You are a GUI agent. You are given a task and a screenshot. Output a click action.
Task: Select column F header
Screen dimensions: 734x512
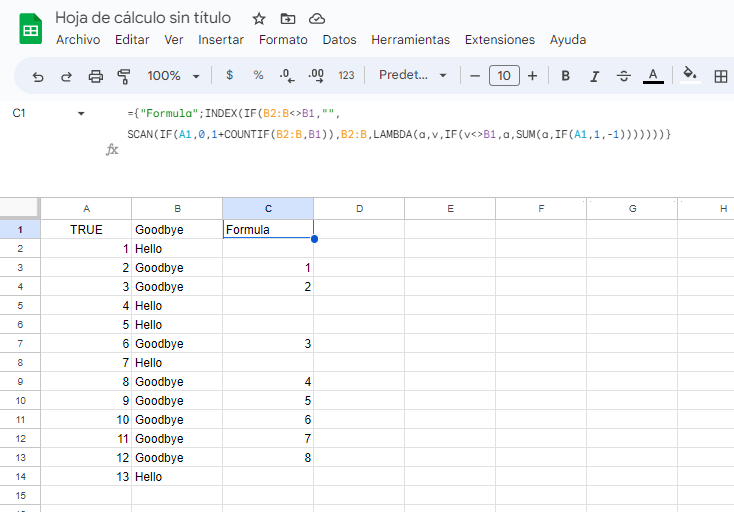(x=541, y=209)
